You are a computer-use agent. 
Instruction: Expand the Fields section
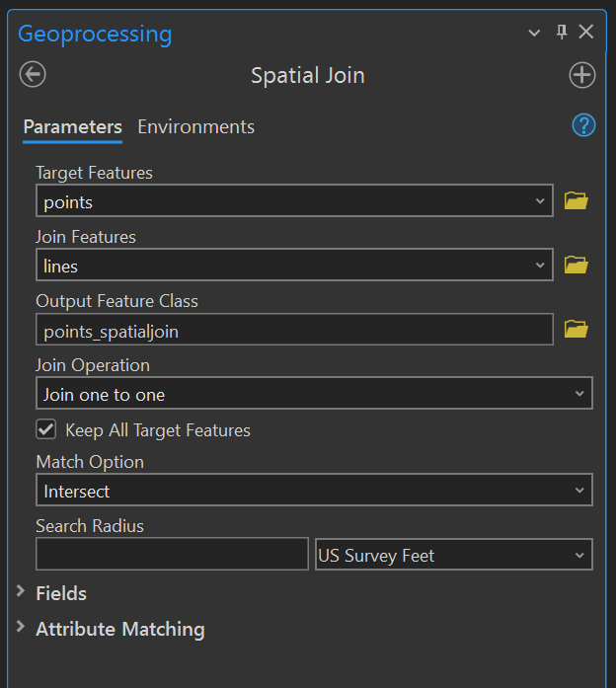[x=61, y=593]
